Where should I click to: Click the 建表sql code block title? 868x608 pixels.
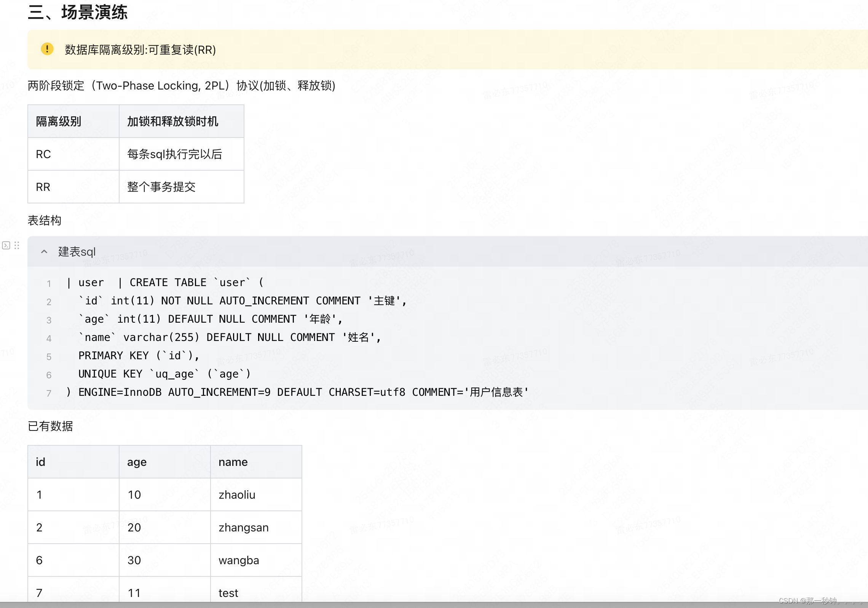point(77,252)
